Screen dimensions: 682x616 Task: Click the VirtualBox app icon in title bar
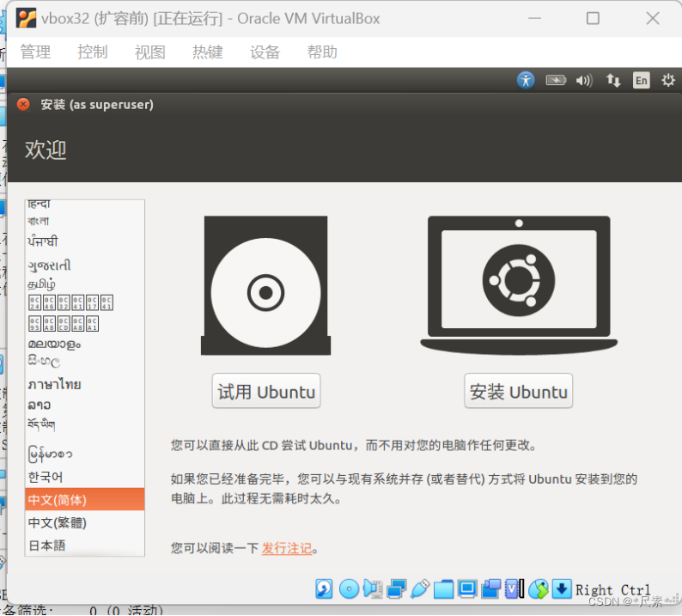[26, 18]
